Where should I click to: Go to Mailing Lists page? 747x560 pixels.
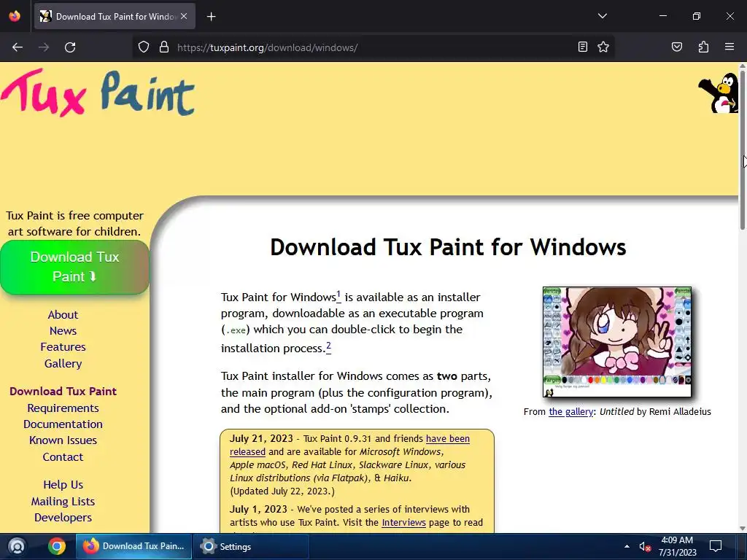coord(63,502)
